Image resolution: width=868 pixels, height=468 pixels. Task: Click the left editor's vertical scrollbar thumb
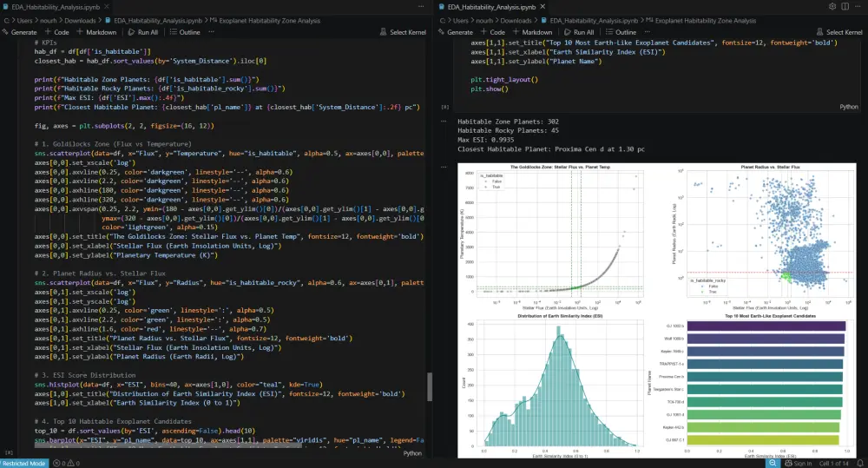pos(430,386)
